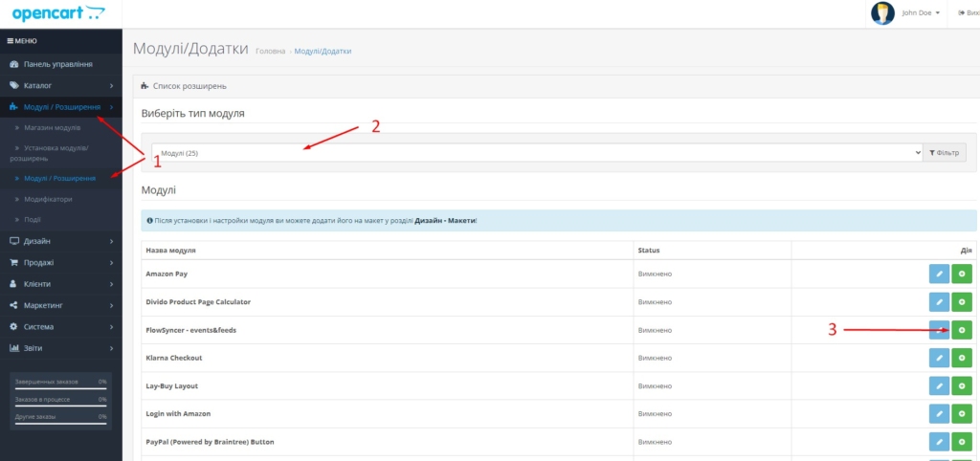Click the blue edit button for Amazon Pay

tap(939, 274)
